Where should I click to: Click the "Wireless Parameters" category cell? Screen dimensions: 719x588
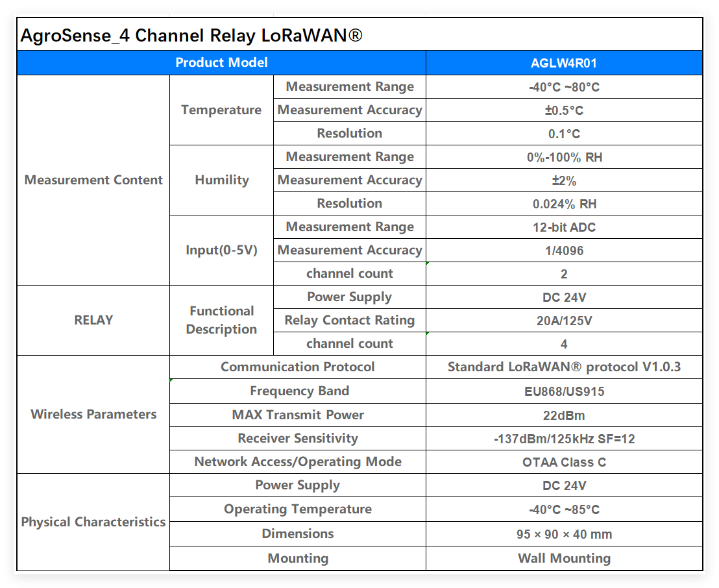tap(93, 414)
